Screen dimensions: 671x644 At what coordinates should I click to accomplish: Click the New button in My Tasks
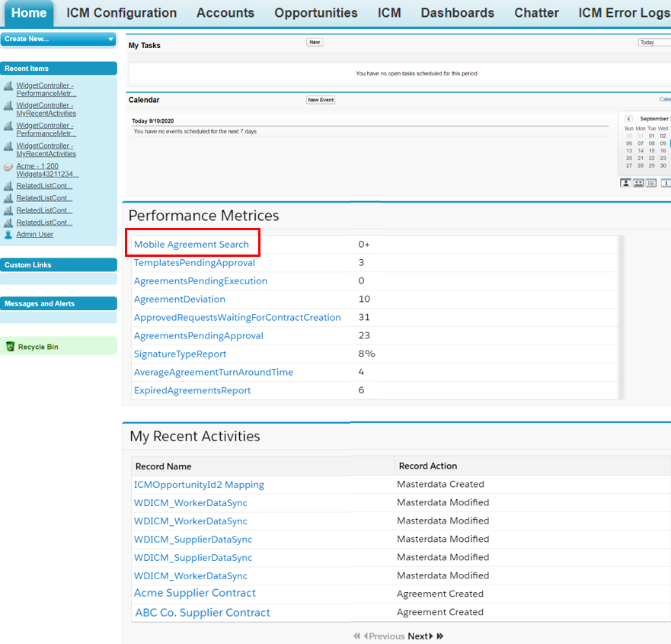(315, 43)
